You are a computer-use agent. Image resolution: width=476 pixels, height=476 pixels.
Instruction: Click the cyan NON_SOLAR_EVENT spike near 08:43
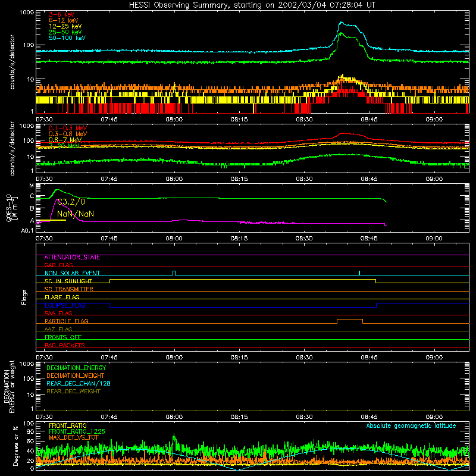pyautogui.click(x=359, y=273)
